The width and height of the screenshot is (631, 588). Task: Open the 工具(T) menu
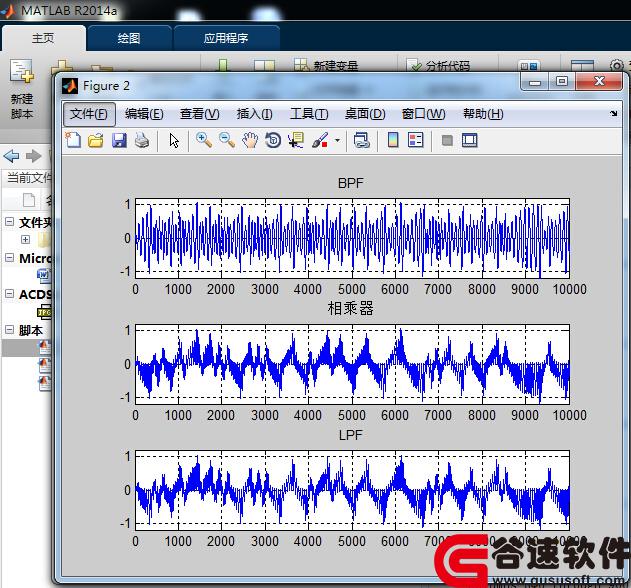(x=309, y=114)
